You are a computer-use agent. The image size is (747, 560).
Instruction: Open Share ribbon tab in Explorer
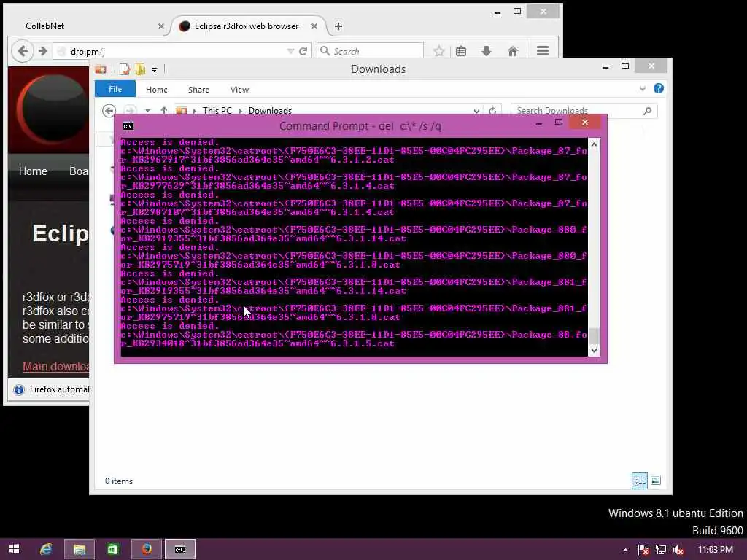coord(198,90)
